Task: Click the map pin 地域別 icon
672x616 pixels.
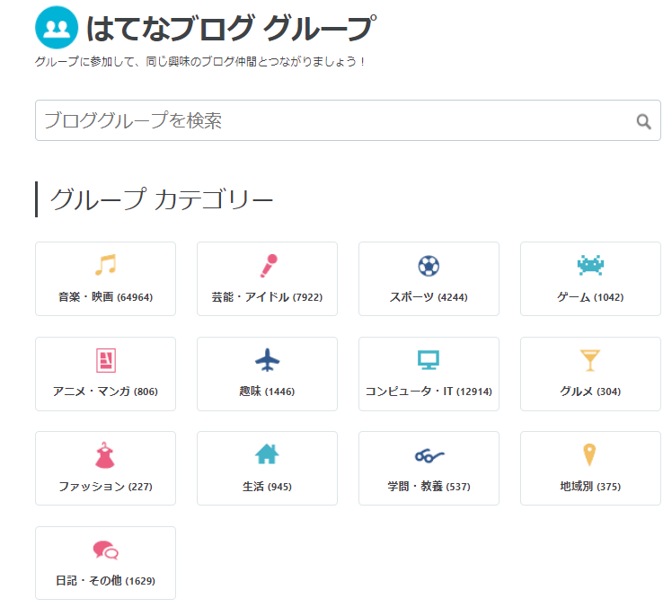Action: (x=590, y=454)
